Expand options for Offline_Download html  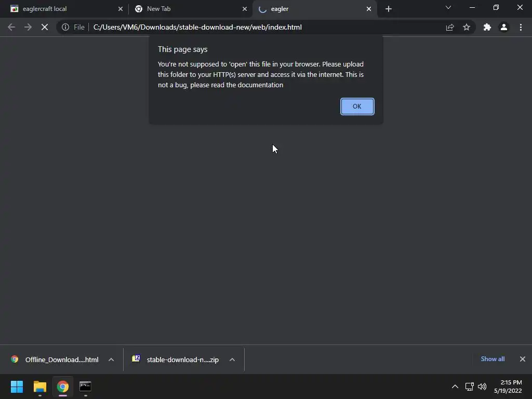point(111,360)
